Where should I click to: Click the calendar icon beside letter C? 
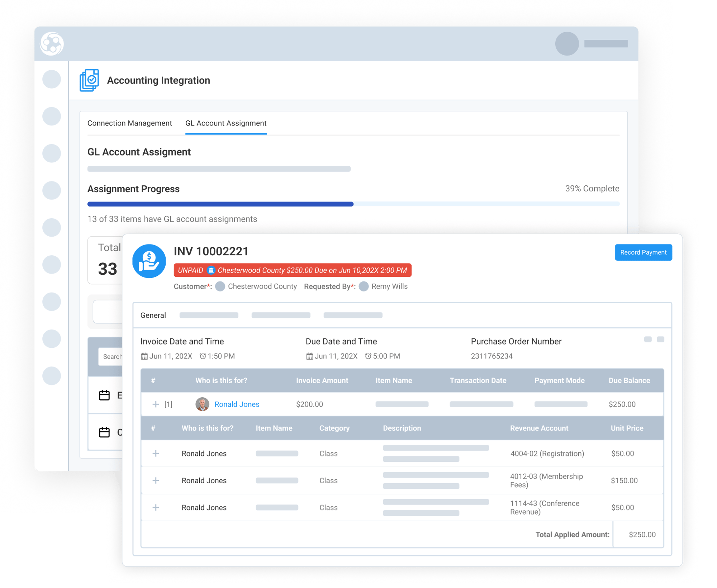click(x=104, y=432)
